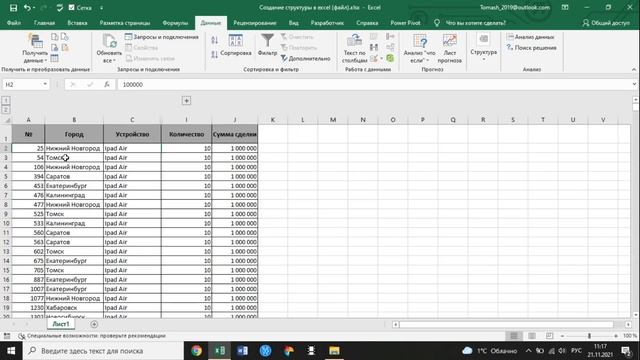Switch to Разметка страницы tab
The image size is (640, 360).
point(125,23)
